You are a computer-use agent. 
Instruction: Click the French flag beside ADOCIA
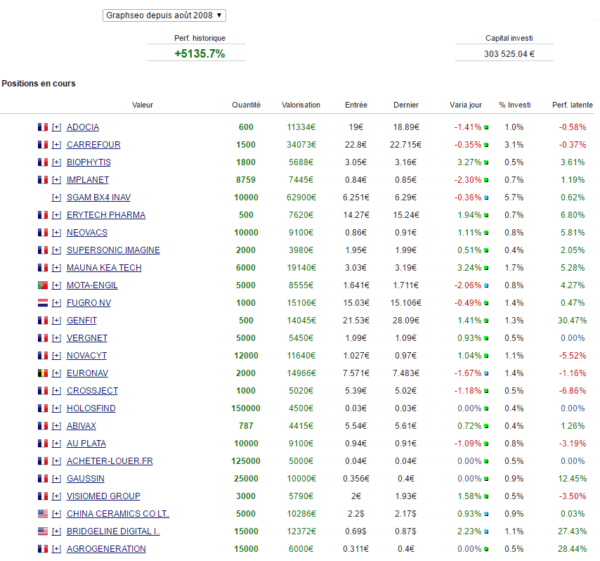click(x=43, y=127)
